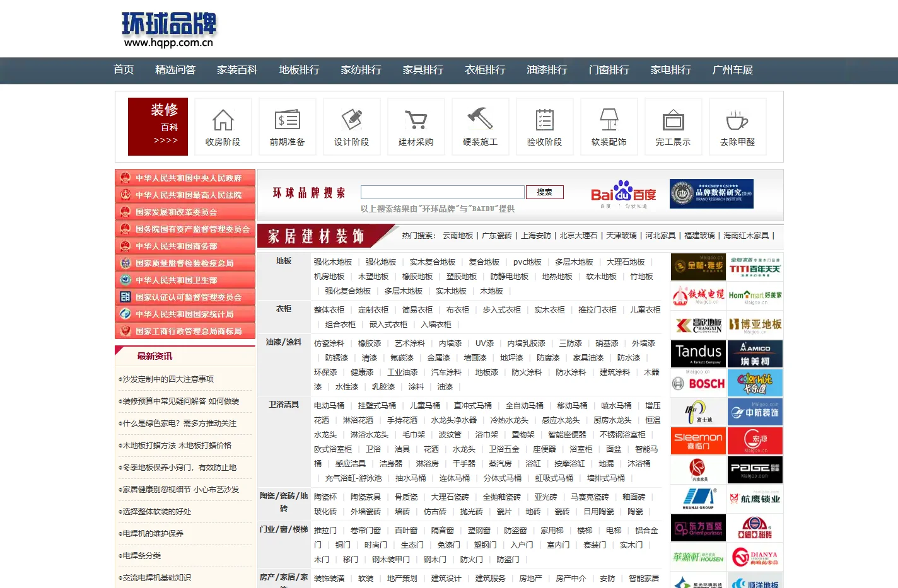Screen dimensions: 898x588
Task: Click the Baidu 百度 logo
Action: click(623, 194)
